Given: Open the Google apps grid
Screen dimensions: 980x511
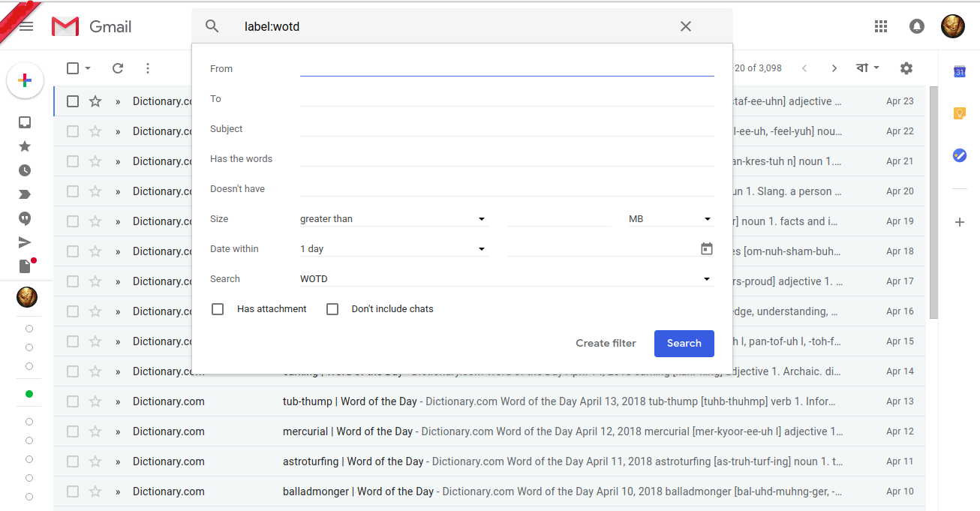Looking at the screenshot, I should (x=881, y=26).
